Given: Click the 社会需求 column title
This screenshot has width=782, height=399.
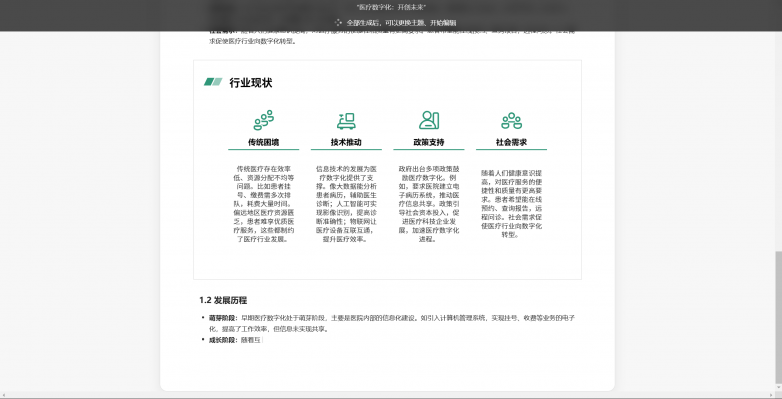Looking at the screenshot, I should coord(511,142).
